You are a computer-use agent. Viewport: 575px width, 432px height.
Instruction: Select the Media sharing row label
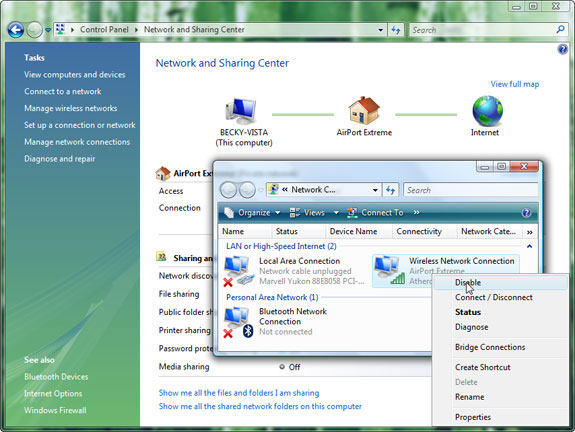pos(184,367)
